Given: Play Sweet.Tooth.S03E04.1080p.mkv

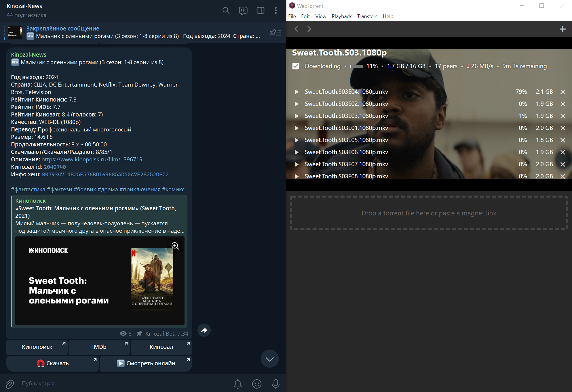Looking at the screenshot, I should click(297, 92).
